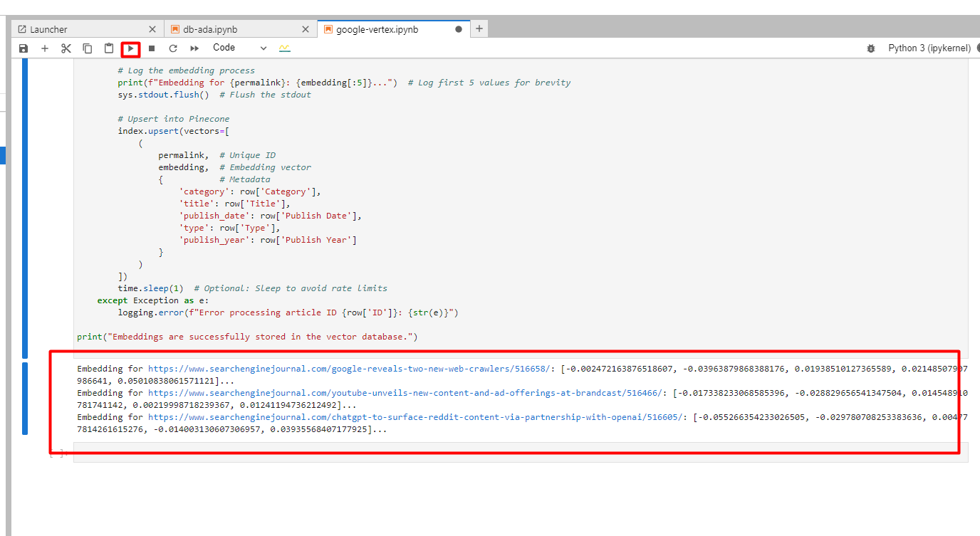Switch kernel via Python 3 (ipykernel) label
980x536 pixels.
coord(929,48)
